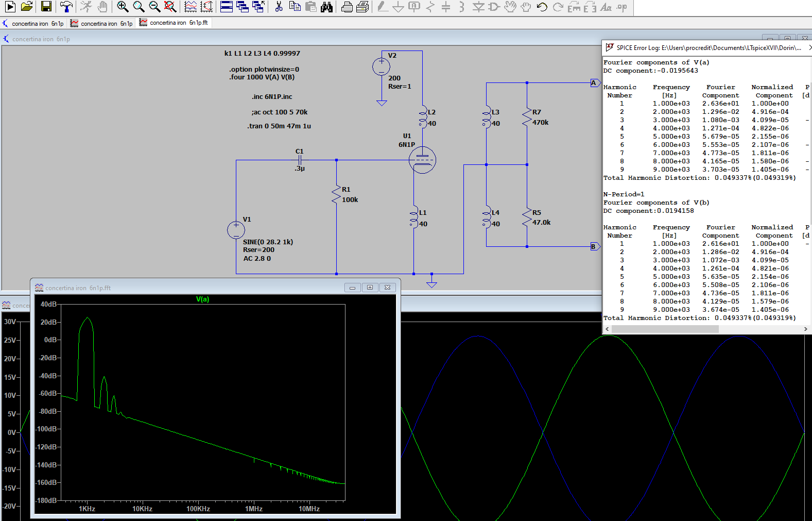
Task: Click the Zoom full extents icon
Action: 170,7
